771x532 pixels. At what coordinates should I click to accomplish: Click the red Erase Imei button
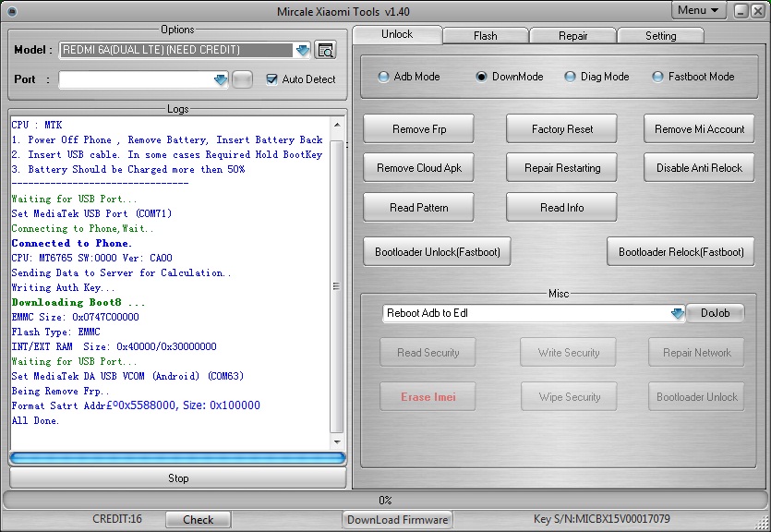[x=428, y=397]
